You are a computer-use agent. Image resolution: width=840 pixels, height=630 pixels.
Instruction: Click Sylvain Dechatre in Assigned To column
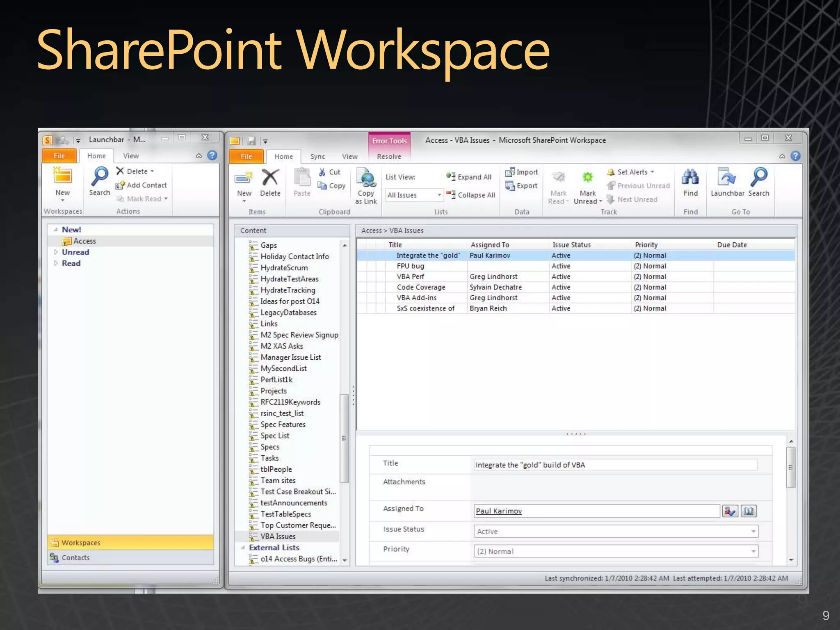tap(495, 288)
